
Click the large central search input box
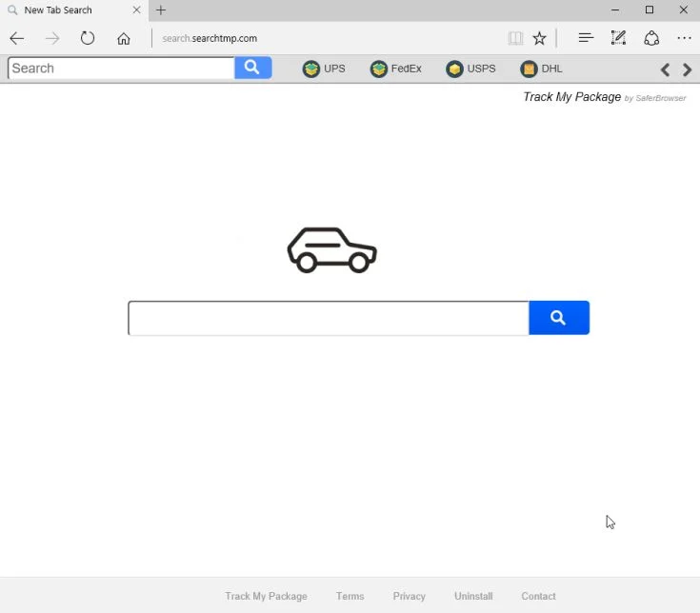(x=329, y=318)
